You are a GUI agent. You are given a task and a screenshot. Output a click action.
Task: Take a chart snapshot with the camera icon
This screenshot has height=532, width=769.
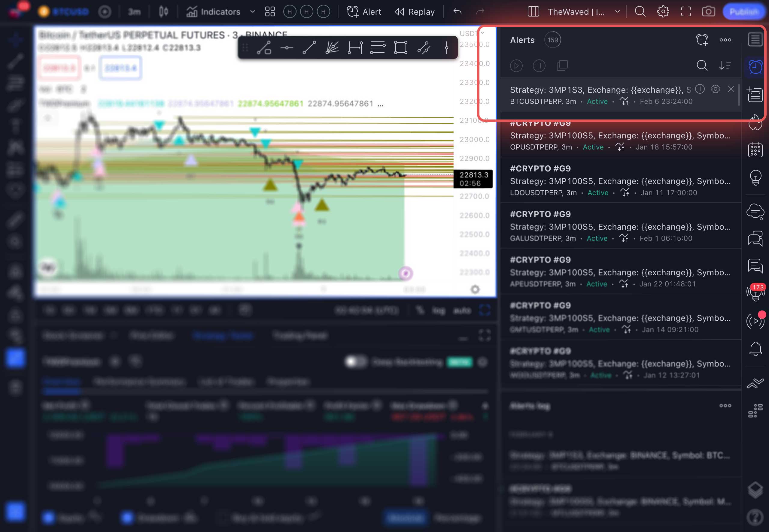click(708, 12)
